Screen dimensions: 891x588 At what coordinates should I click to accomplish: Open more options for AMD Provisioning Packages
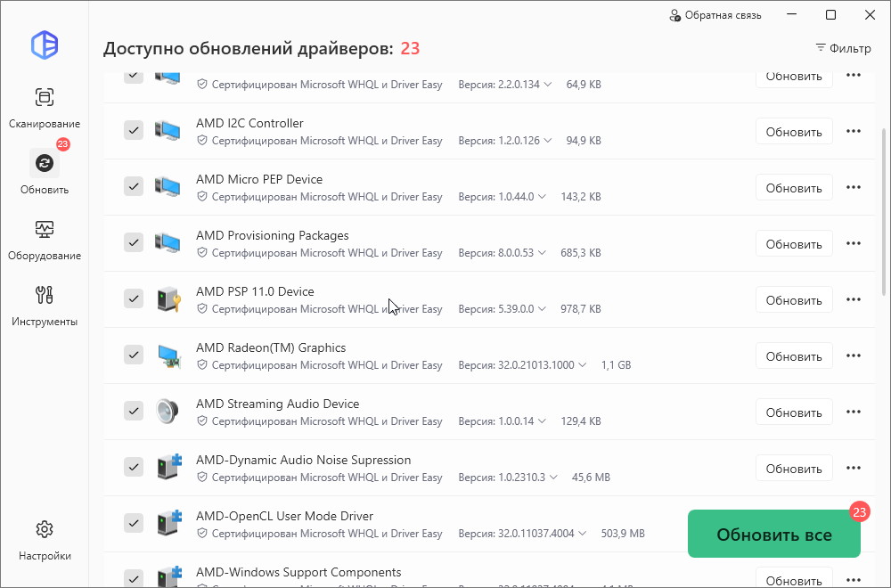(854, 244)
